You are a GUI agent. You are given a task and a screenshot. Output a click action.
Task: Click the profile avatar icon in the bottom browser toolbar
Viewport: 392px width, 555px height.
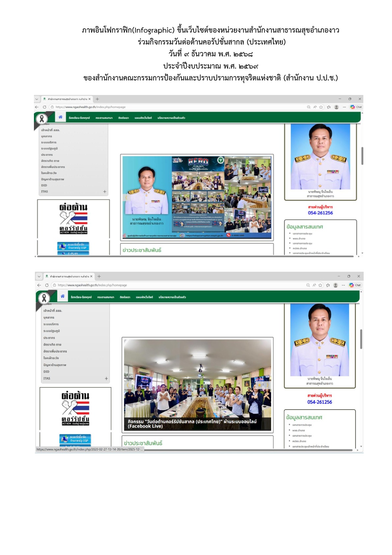[335, 285]
